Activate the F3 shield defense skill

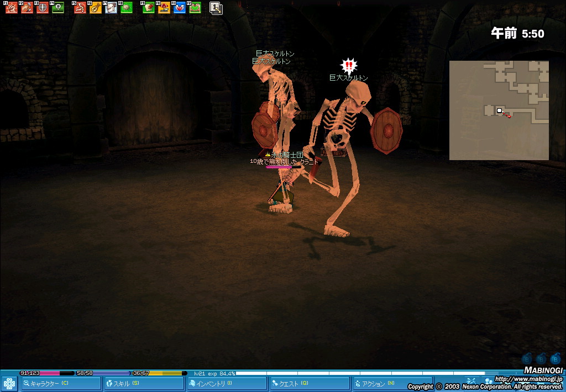pyautogui.click(x=43, y=8)
